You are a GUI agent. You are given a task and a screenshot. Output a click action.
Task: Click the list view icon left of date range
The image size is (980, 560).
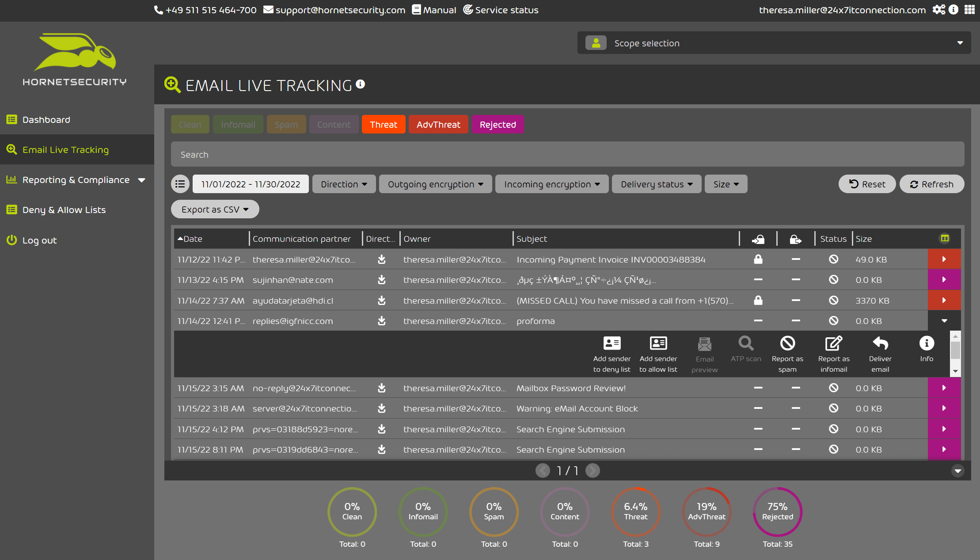coord(180,184)
